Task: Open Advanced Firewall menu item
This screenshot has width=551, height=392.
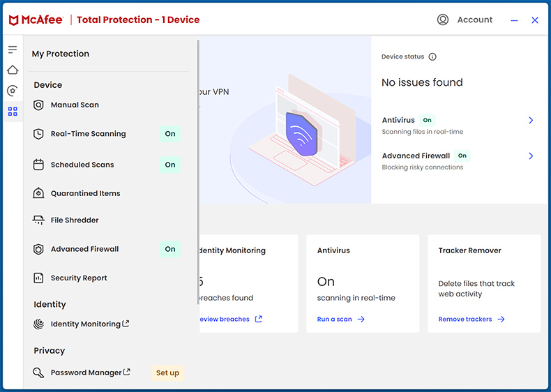Action: click(106, 249)
